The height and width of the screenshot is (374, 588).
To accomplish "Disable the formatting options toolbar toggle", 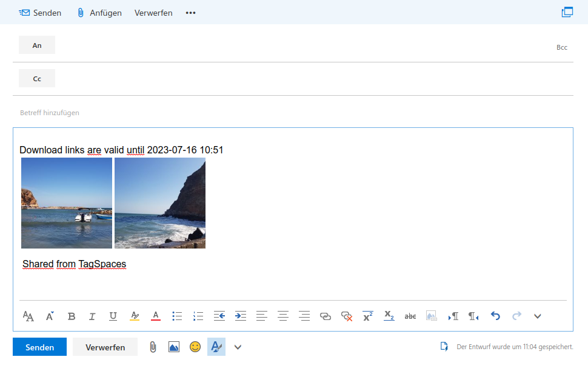I will click(x=216, y=347).
